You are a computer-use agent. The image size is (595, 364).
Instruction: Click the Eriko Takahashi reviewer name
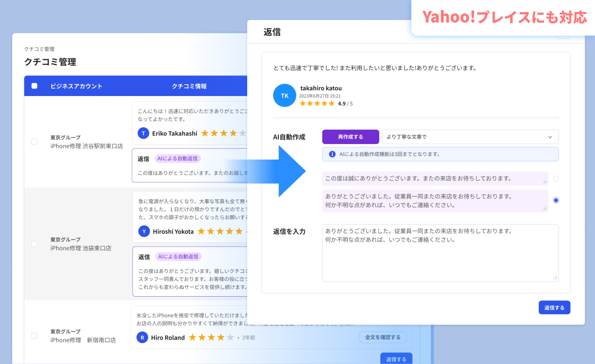175,133
